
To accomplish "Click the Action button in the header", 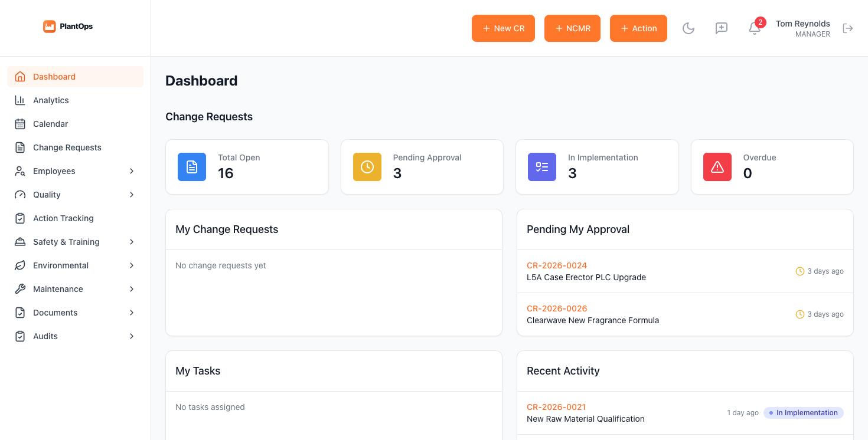I will pyautogui.click(x=638, y=28).
